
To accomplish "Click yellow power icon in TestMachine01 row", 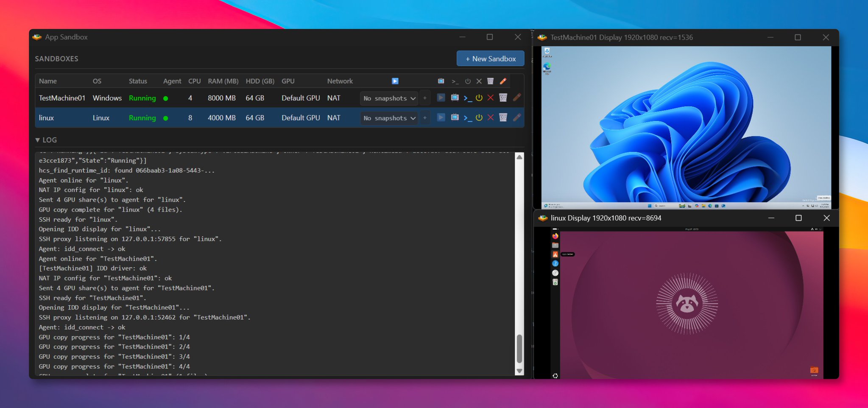I will 479,98.
